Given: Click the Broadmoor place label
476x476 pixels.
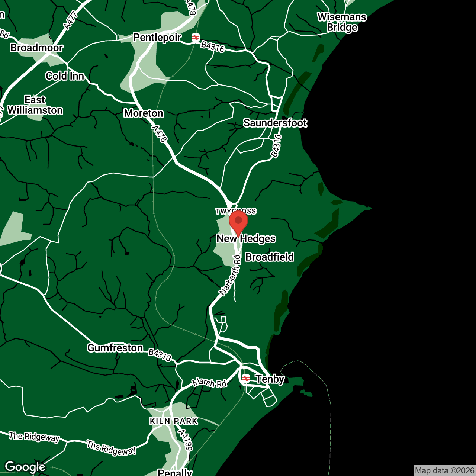Looking at the screenshot, I should click(x=37, y=48).
